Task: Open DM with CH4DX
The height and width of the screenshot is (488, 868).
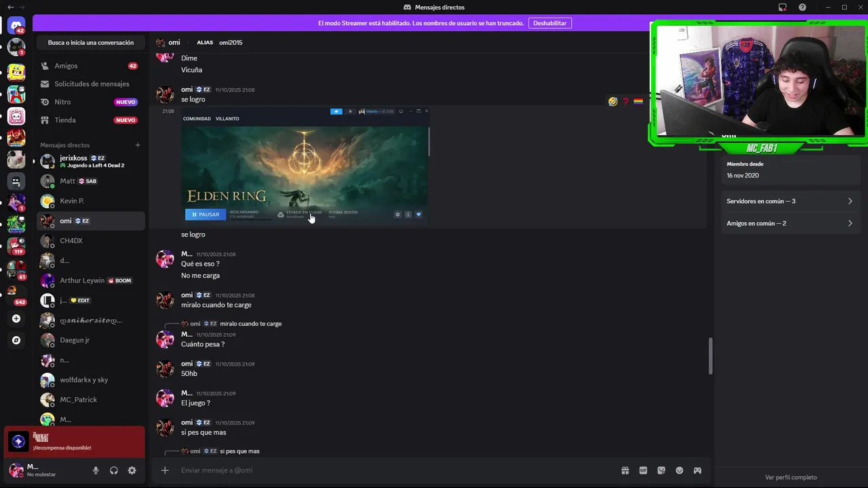Action: click(90, 241)
